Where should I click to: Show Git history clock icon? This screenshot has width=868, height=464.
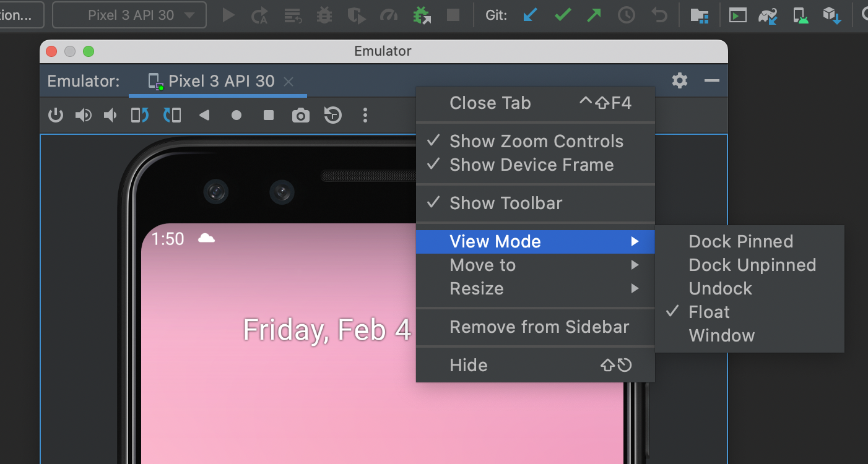627,15
